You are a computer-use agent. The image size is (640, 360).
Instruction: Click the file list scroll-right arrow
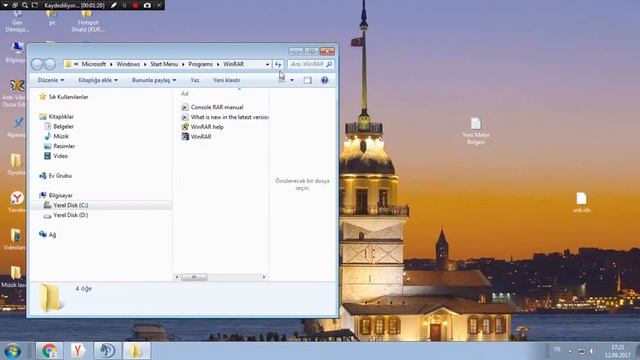coord(264,277)
